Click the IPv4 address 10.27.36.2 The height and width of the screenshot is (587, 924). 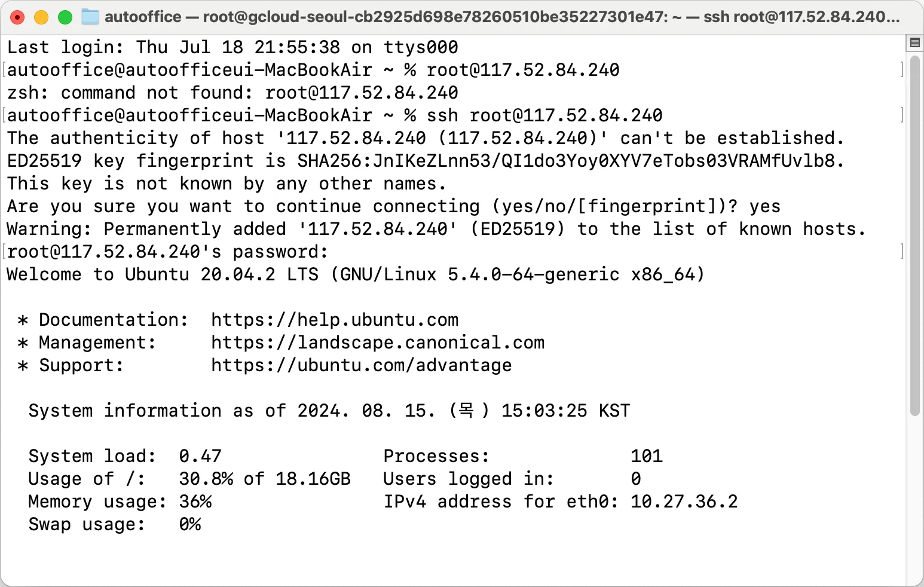pyautogui.click(x=684, y=502)
